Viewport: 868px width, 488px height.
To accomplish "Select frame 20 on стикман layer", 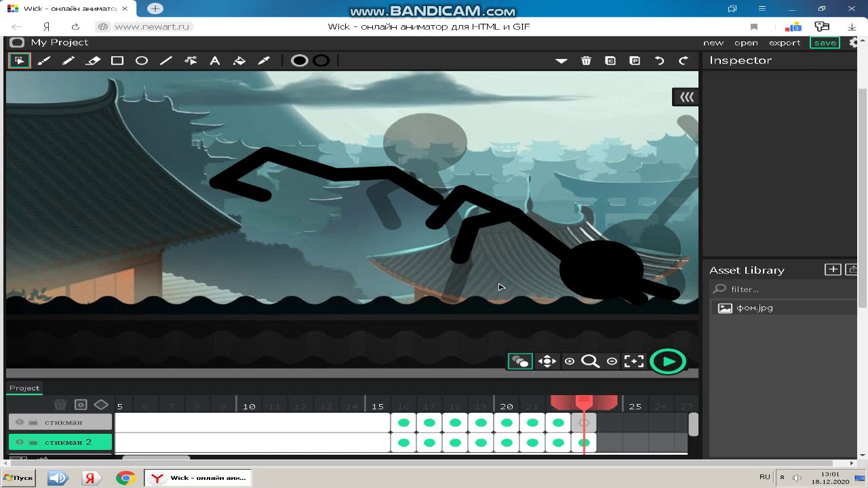I will (507, 422).
